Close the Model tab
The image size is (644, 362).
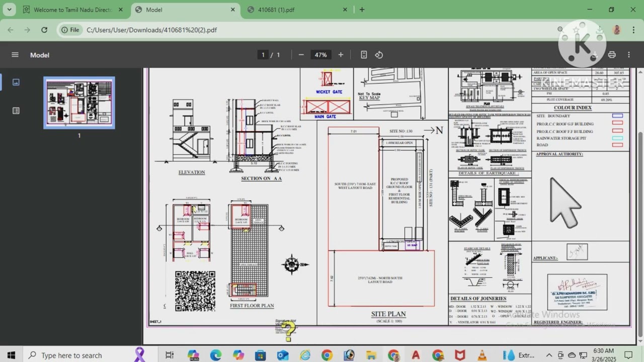[233, 10]
